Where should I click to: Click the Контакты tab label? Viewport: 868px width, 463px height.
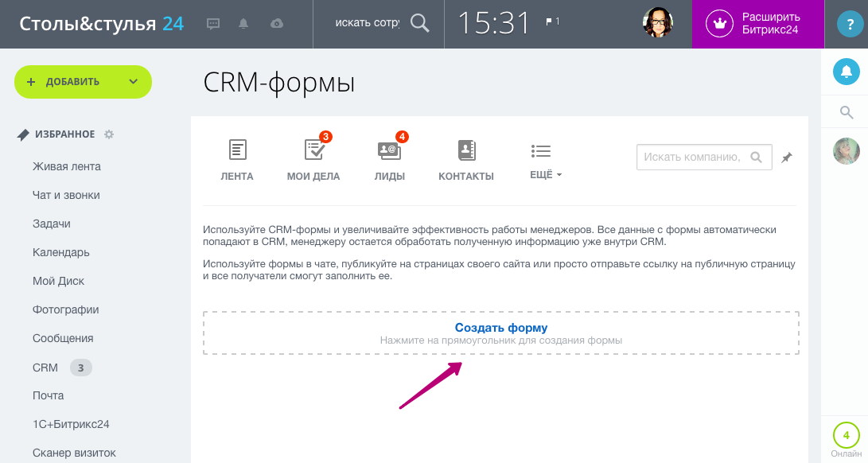click(x=466, y=176)
